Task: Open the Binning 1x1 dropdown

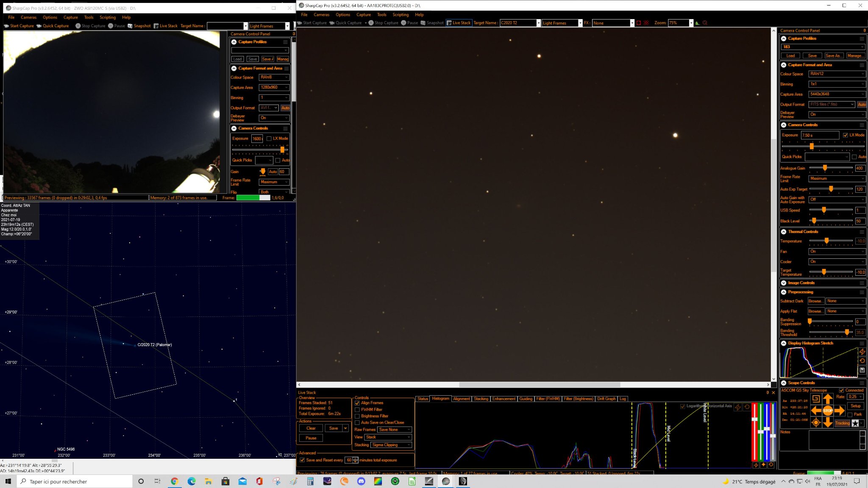Action: 837,84
